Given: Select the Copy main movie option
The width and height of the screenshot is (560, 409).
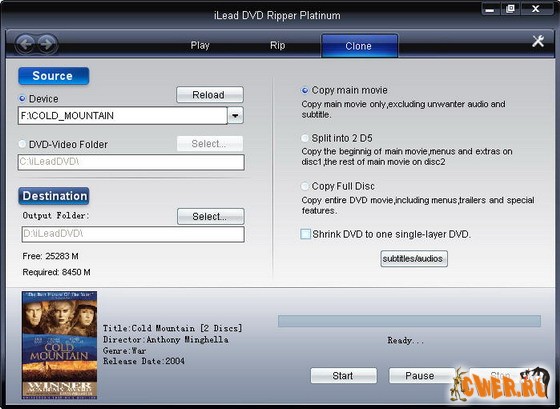Looking at the screenshot, I should (305, 90).
